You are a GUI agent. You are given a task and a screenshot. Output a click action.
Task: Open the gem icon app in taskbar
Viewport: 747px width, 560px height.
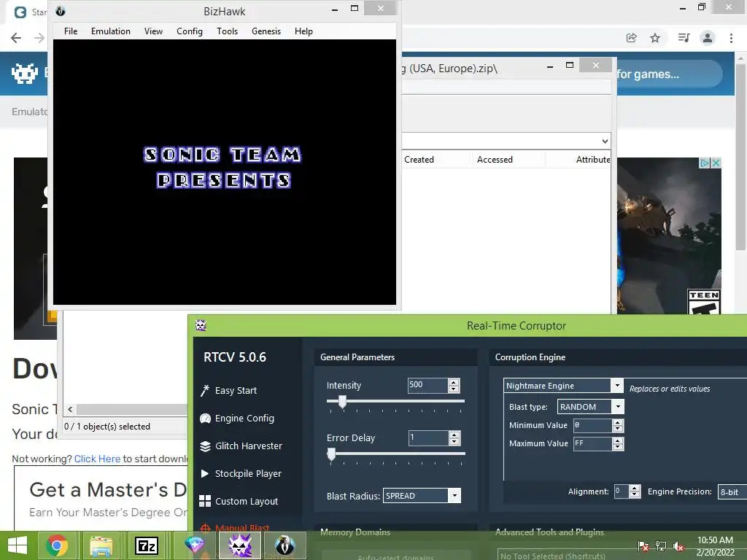tap(194, 545)
